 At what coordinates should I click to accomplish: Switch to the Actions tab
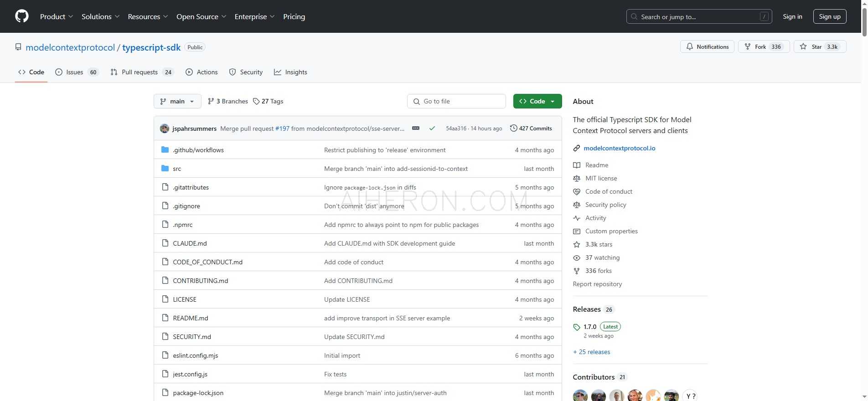pos(201,72)
